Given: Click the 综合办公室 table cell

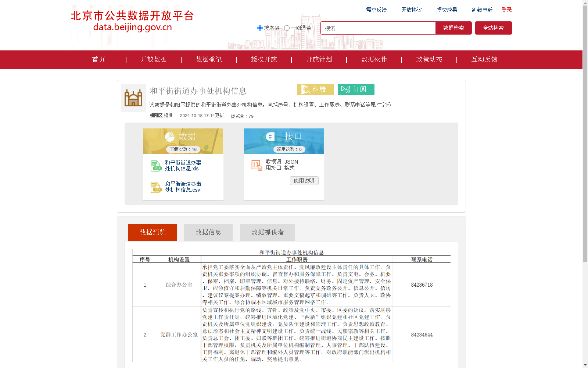Looking at the screenshot, I should pyautogui.click(x=179, y=285).
